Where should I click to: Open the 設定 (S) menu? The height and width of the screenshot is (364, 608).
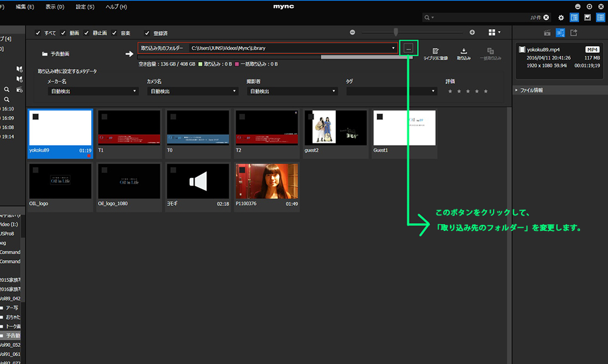click(x=85, y=7)
